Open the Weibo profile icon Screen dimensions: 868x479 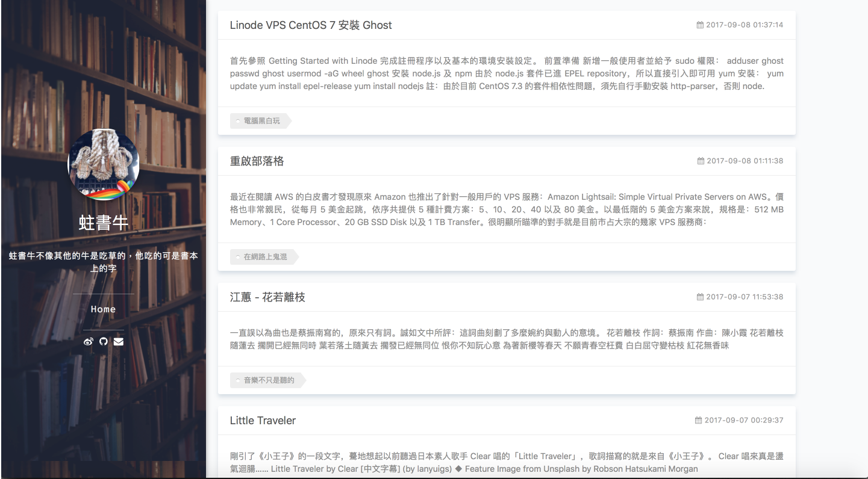pos(89,342)
